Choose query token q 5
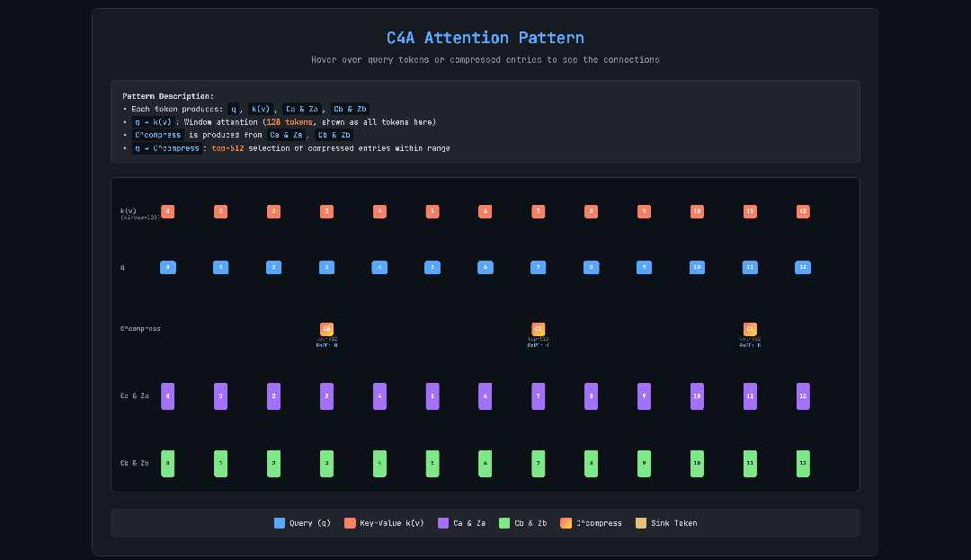The width and height of the screenshot is (971, 560). pos(432,267)
